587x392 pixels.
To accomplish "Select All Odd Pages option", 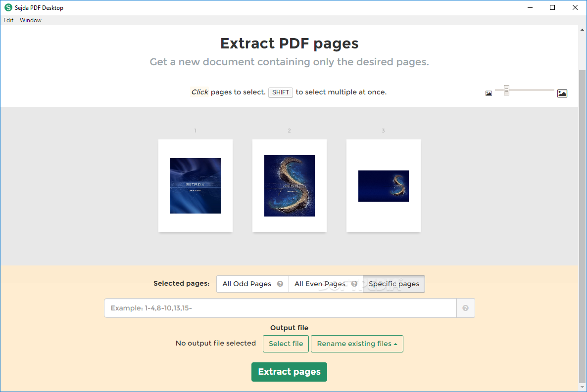I will [253, 284].
